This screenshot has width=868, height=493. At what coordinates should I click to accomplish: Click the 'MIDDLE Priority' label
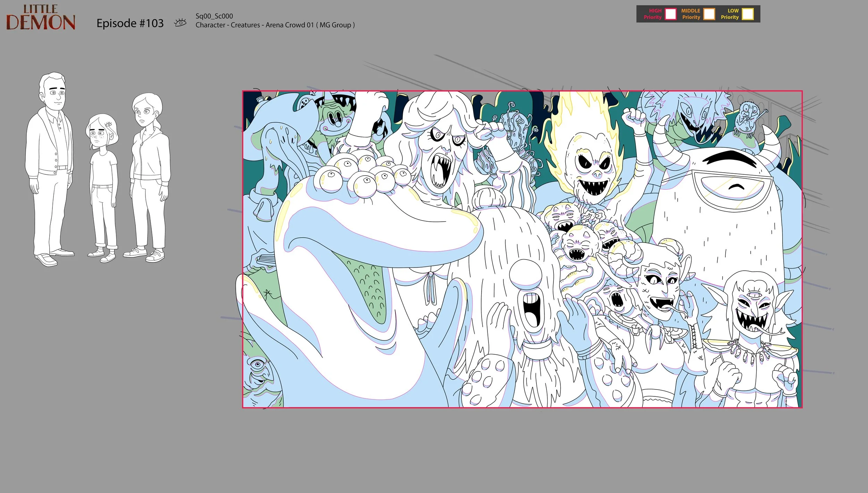(x=691, y=14)
